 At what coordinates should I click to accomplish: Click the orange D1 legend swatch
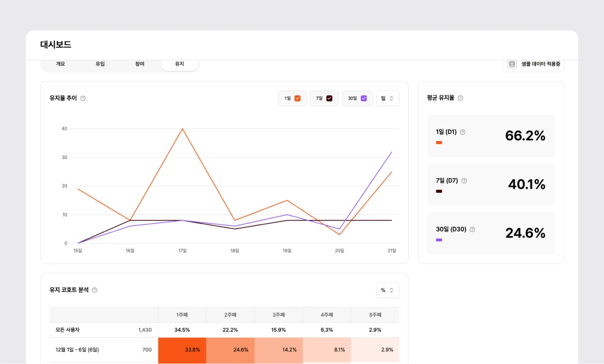(x=439, y=143)
